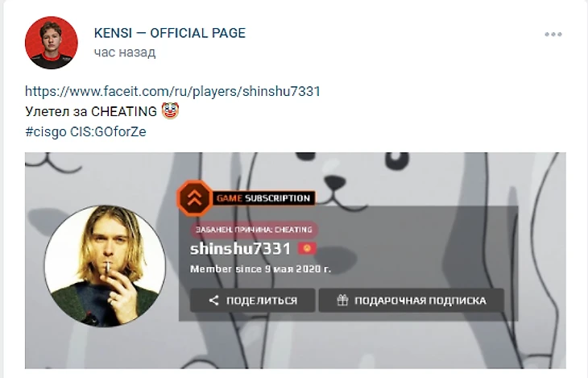Click the orange hexagon subscription badge icon
Image resolution: width=588 pixels, height=378 pixels.
coord(195,197)
